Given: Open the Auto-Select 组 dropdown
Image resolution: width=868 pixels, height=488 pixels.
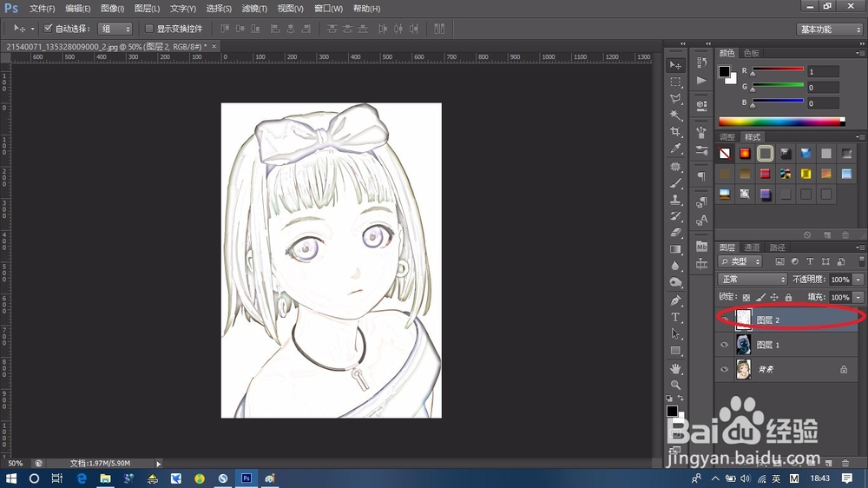Looking at the screenshot, I should 115,29.
